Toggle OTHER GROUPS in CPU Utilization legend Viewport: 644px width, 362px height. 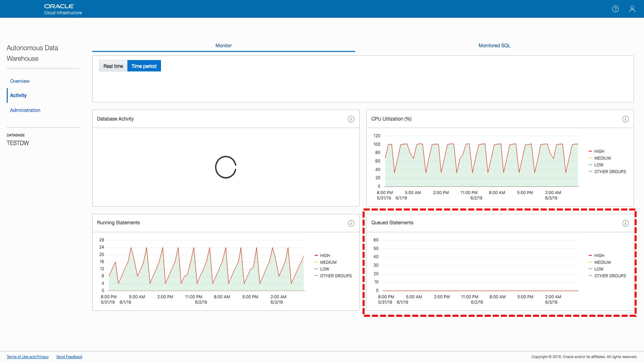click(609, 172)
